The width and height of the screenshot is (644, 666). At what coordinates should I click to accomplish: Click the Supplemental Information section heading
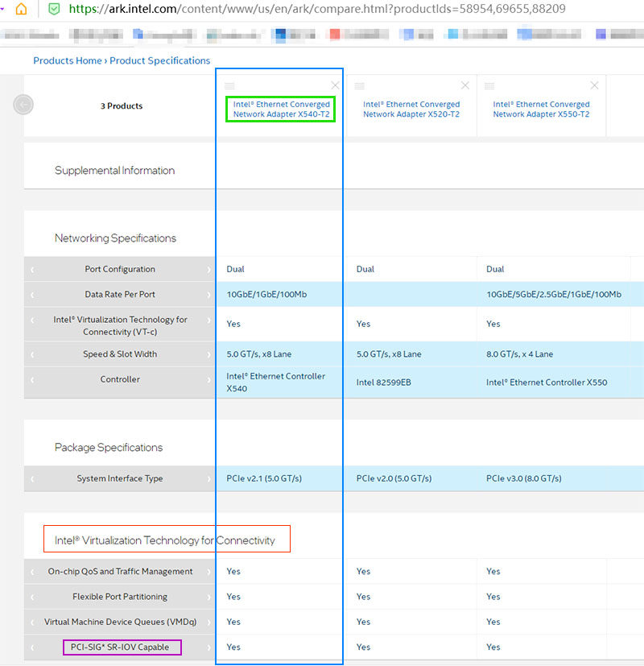(114, 170)
